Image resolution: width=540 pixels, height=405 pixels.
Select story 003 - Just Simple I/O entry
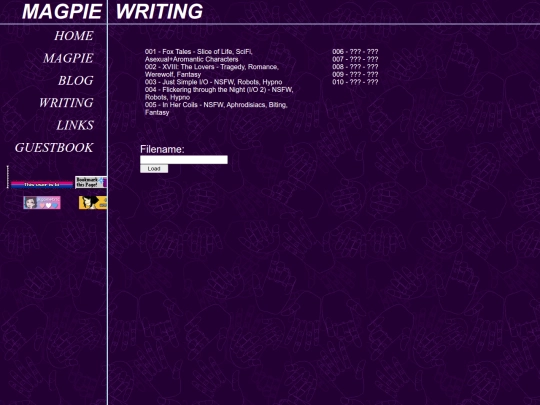[214, 82]
